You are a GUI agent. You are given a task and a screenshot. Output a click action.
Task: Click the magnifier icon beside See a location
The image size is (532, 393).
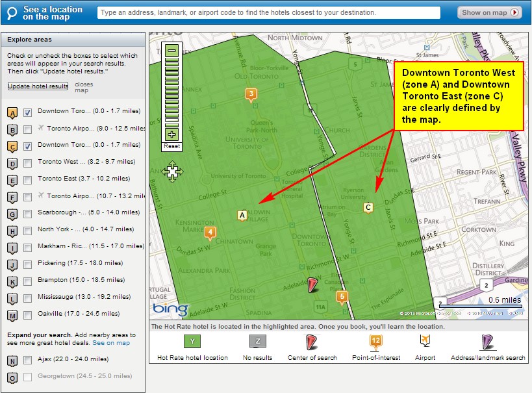point(12,14)
